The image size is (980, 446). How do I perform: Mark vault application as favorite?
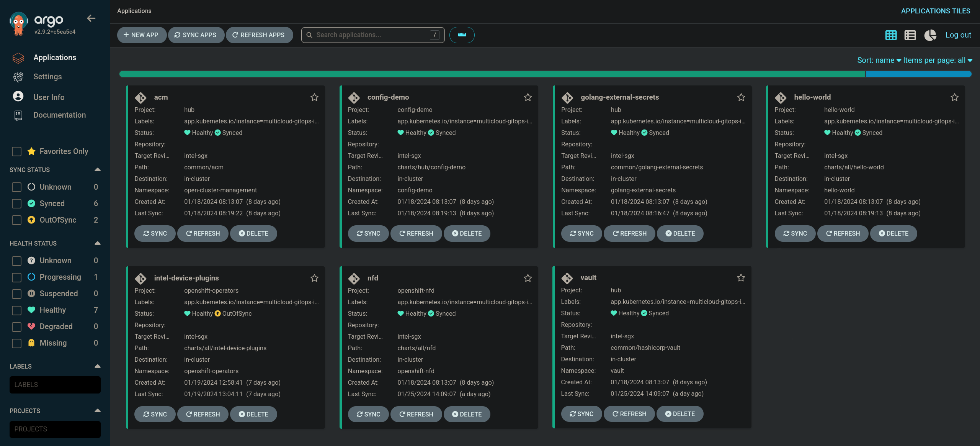(x=741, y=278)
